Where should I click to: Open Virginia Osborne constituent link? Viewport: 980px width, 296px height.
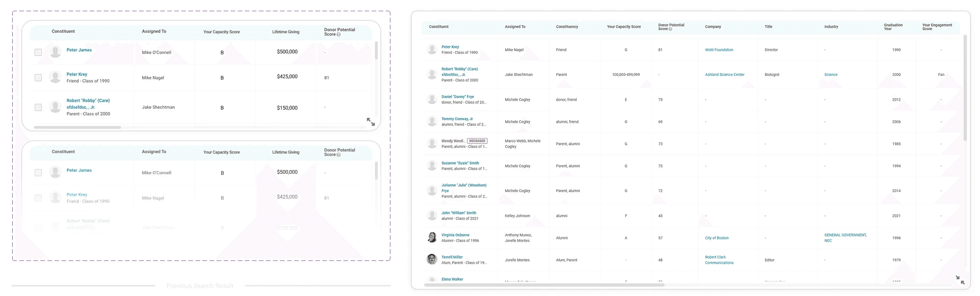(x=455, y=235)
